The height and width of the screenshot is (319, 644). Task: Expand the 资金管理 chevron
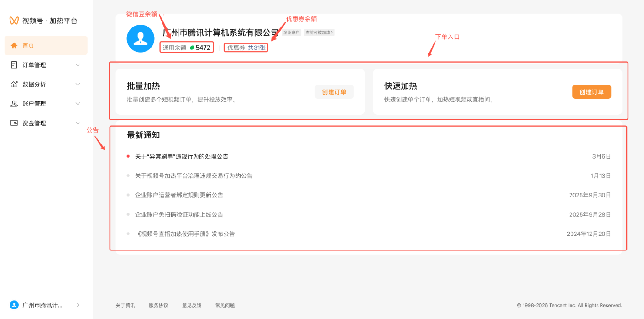click(x=78, y=123)
